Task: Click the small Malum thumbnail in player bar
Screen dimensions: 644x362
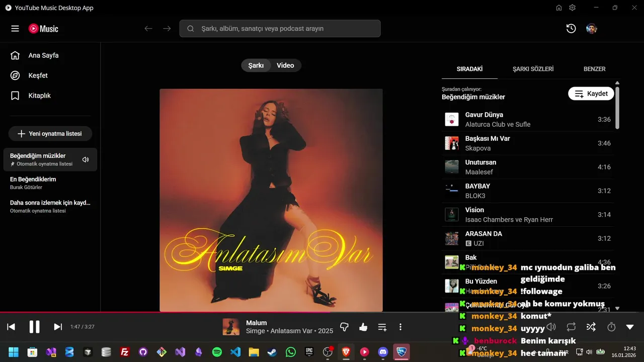Action: [231, 327]
